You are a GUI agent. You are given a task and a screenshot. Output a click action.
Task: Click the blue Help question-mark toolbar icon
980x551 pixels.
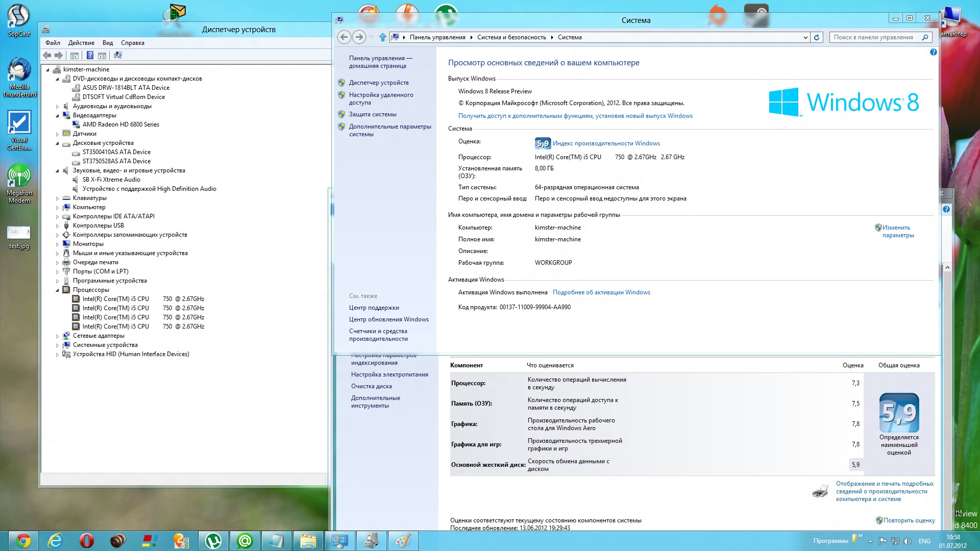(x=90, y=56)
